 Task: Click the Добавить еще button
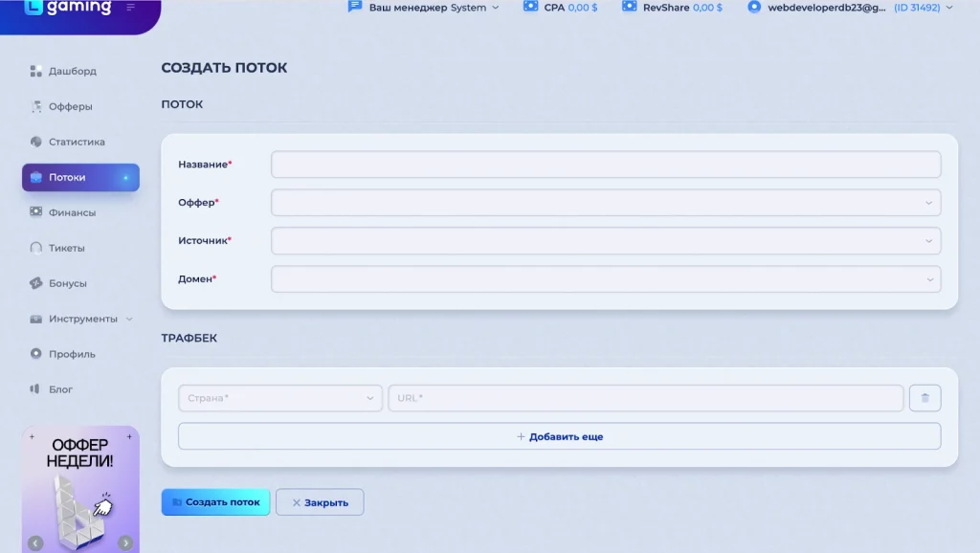pos(559,436)
